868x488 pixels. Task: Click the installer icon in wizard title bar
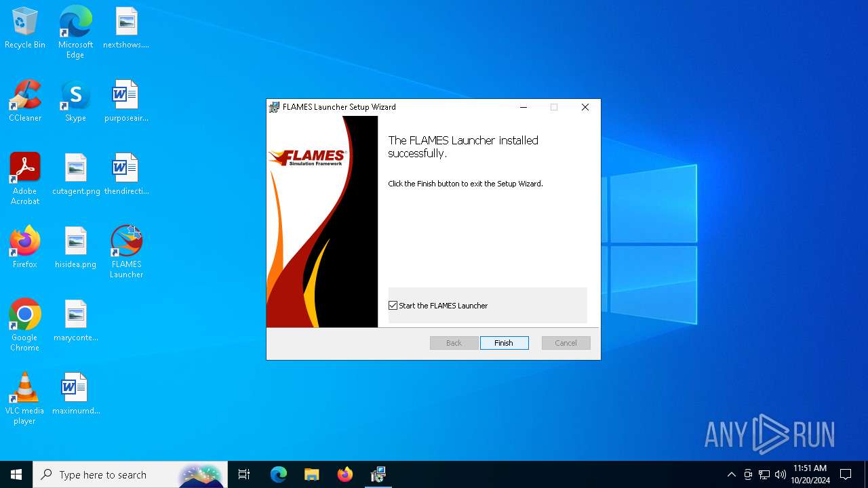(x=274, y=107)
